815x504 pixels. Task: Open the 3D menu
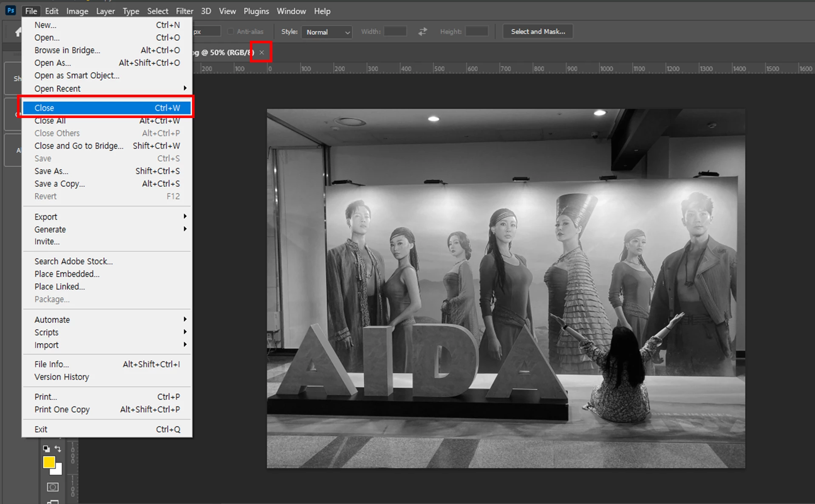[x=206, y=11]
